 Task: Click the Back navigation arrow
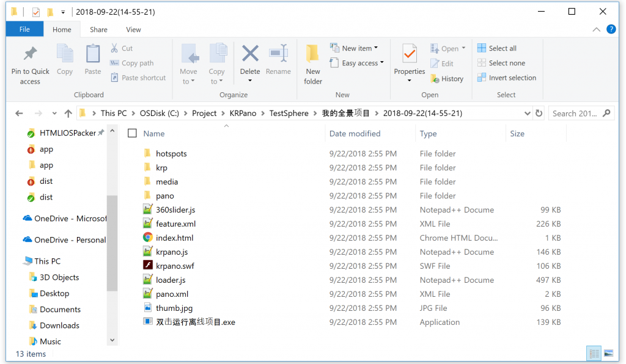[19, 113]
